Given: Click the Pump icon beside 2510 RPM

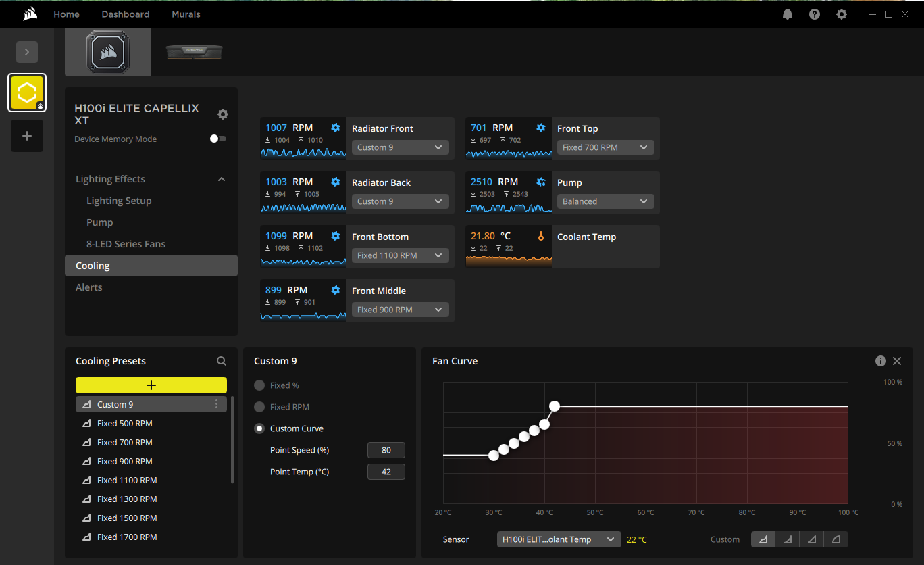Looking at the screenshot, I should pos(541,182).
